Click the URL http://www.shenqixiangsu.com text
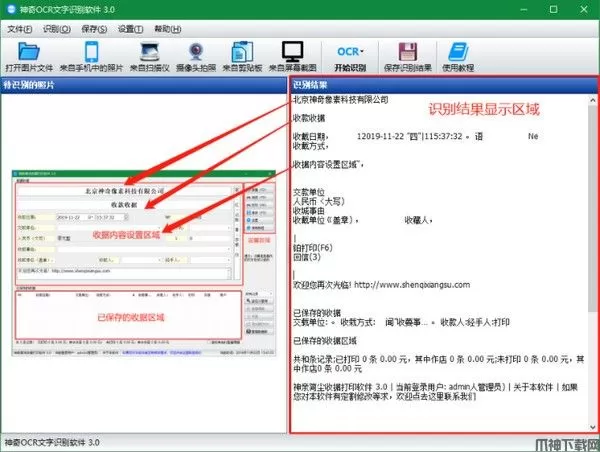 pos(412,285)
